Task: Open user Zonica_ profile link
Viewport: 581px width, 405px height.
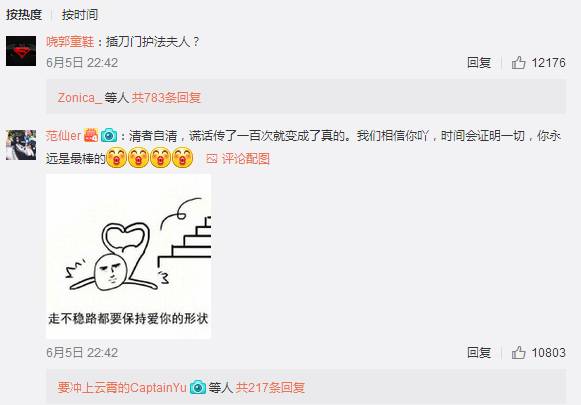Action: [80, 98]
